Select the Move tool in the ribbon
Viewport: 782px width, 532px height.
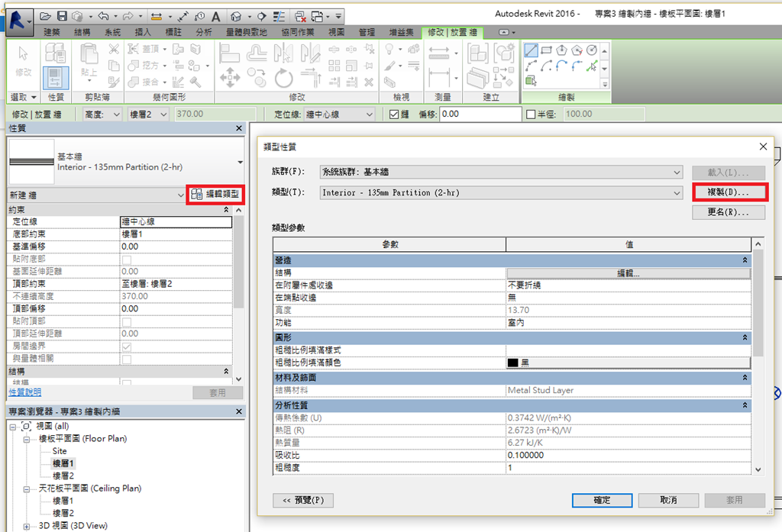tap(230, 78)
